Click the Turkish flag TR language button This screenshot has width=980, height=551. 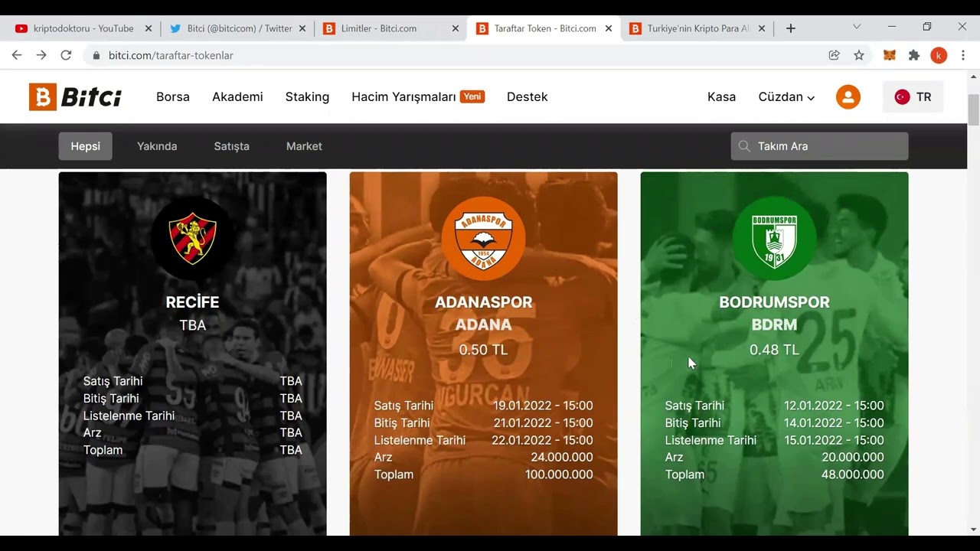pyautogui.click(x=913, y=97)
